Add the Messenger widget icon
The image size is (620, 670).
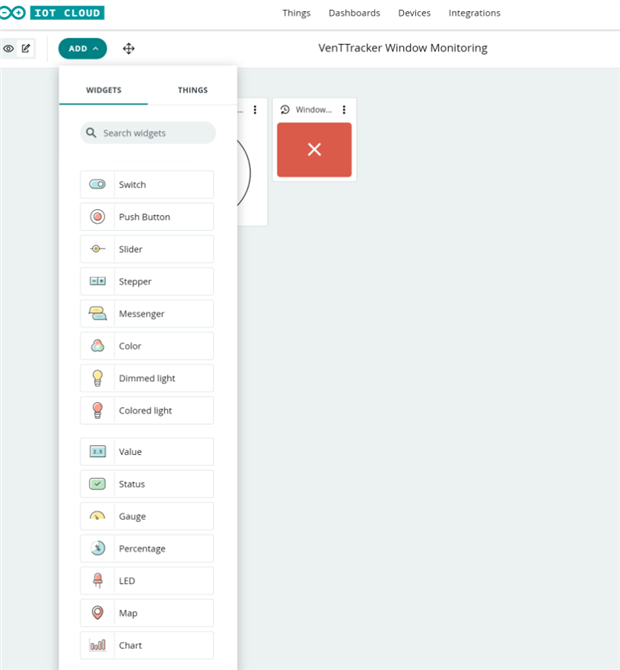pyautogui.click(x=97, y=314)
